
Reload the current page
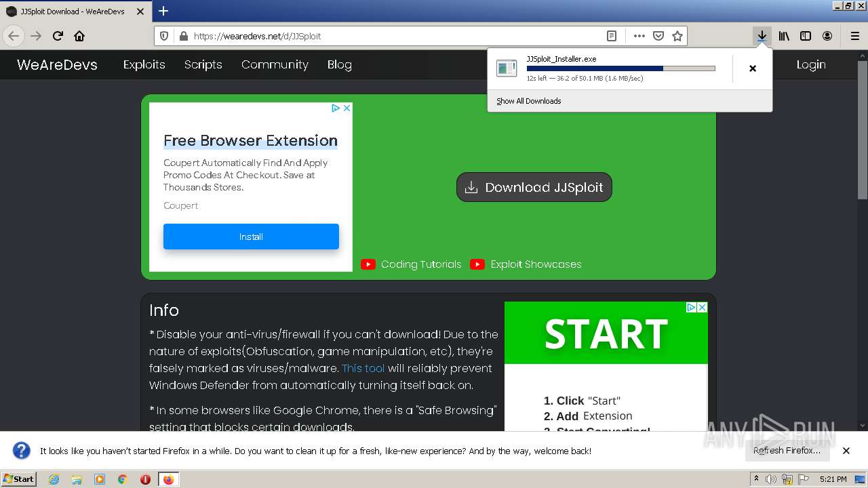(x=58, y=36)
